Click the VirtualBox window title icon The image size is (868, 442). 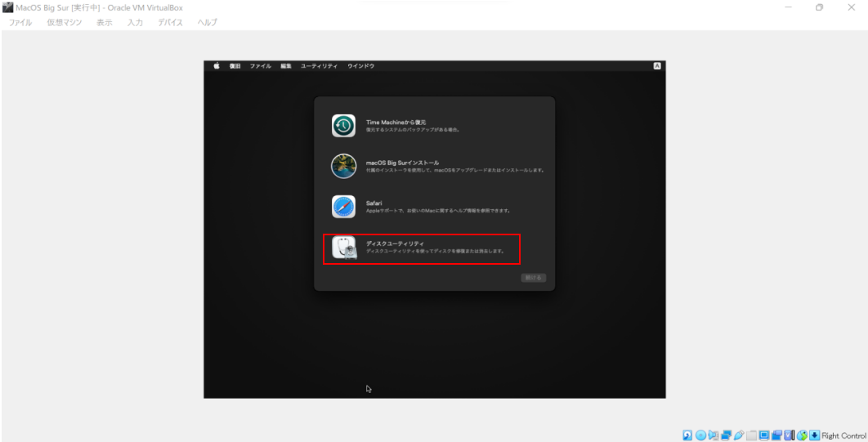pyautogui.click(x=7, y=7)
